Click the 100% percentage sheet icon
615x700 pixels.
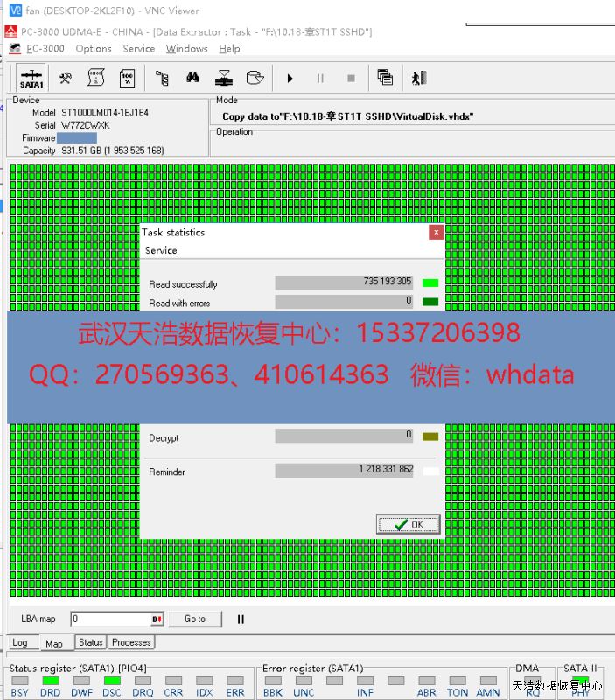click(127, 79)
